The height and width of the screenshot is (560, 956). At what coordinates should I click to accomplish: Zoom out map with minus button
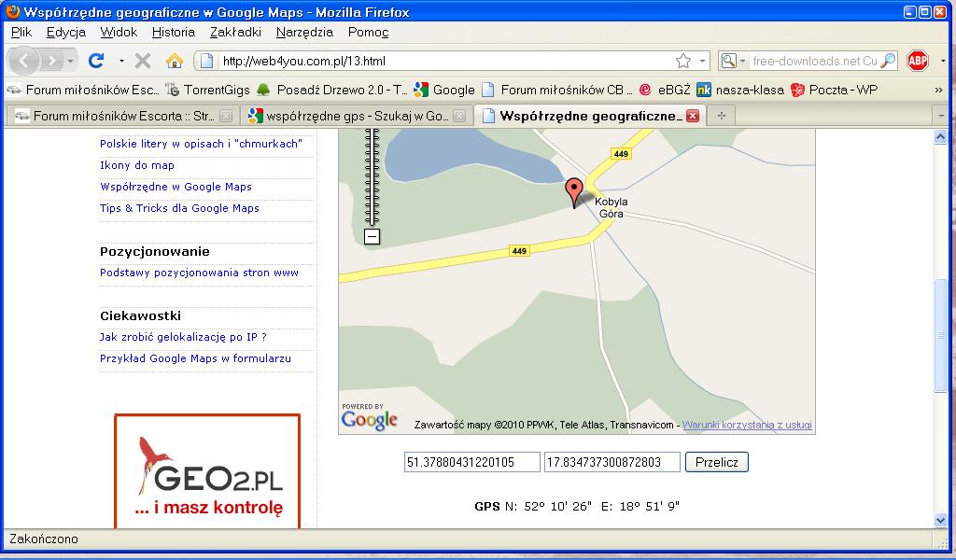tap(372, 237)
